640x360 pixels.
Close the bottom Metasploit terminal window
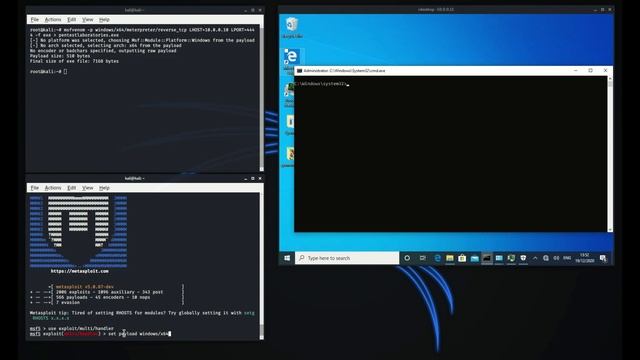[260, 178]
